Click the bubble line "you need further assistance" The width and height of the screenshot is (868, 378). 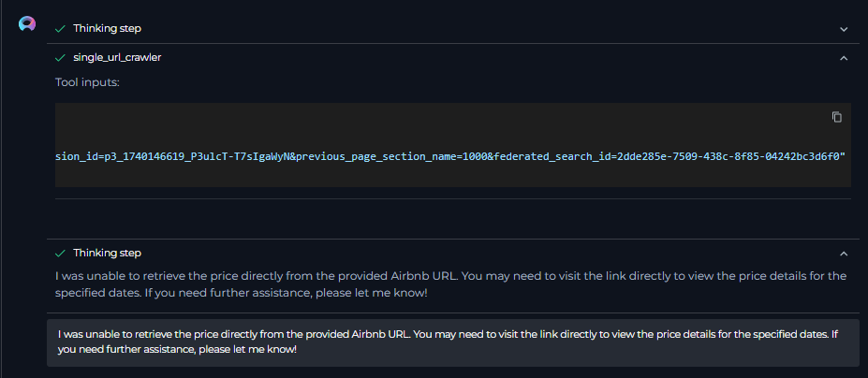click(177, 349)
